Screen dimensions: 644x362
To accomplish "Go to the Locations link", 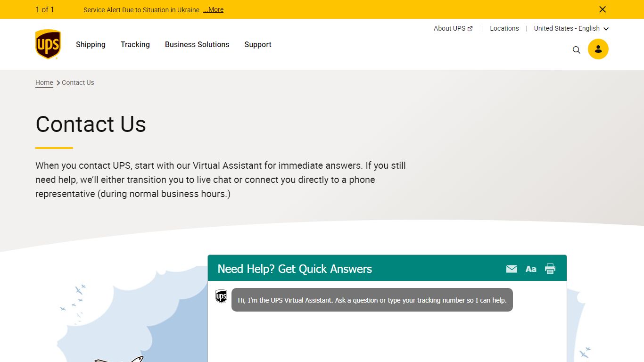I will coord(504,28).
